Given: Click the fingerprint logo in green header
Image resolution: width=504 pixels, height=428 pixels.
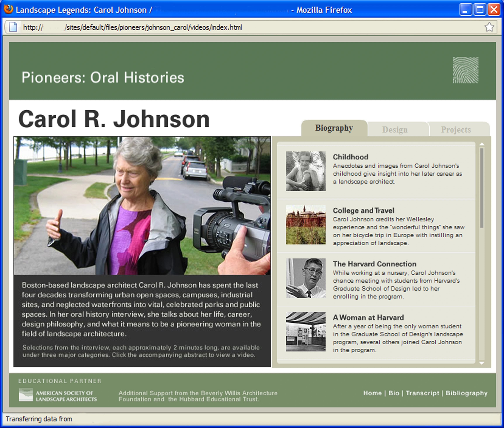Looking at the screenshot, I should (465, 70).
